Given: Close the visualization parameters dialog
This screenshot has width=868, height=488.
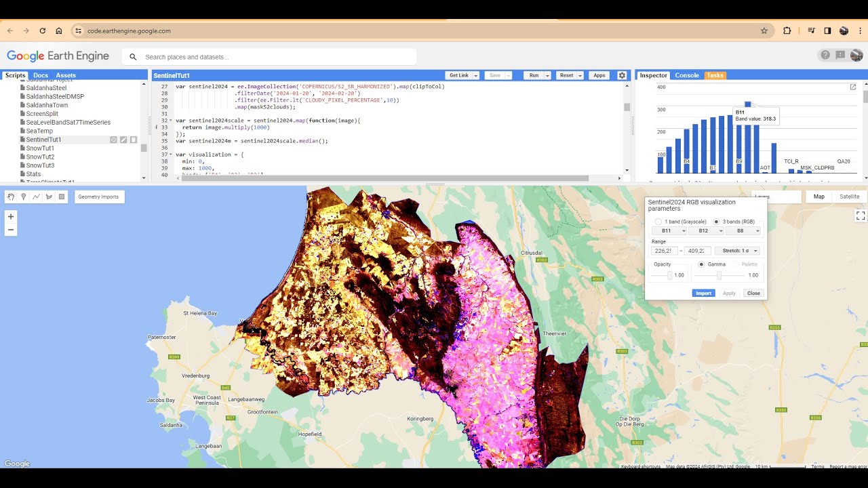Looking at the screenshot, I should tap(753, 293).
